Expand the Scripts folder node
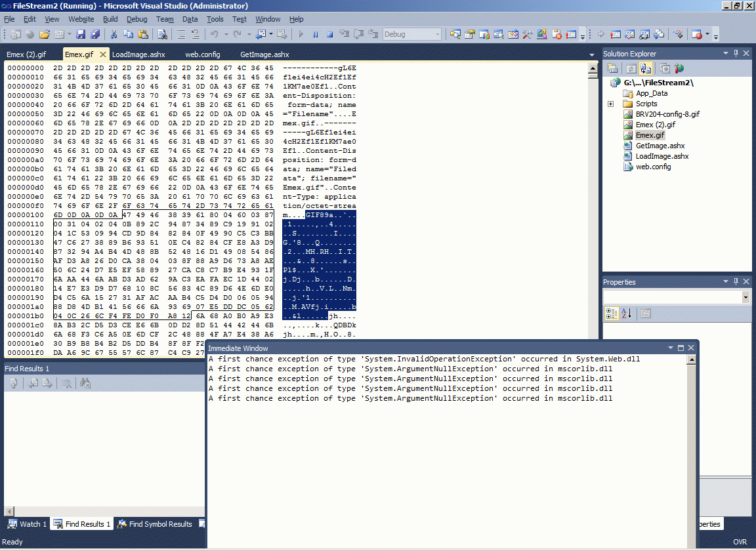This screenshot has width=756, height=551. click(610, 104)
